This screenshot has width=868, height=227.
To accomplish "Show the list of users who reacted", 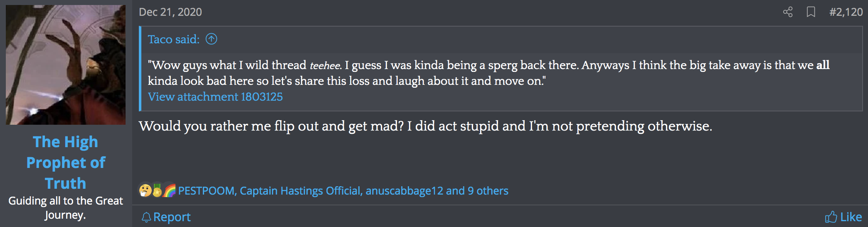I will [343, 191].
